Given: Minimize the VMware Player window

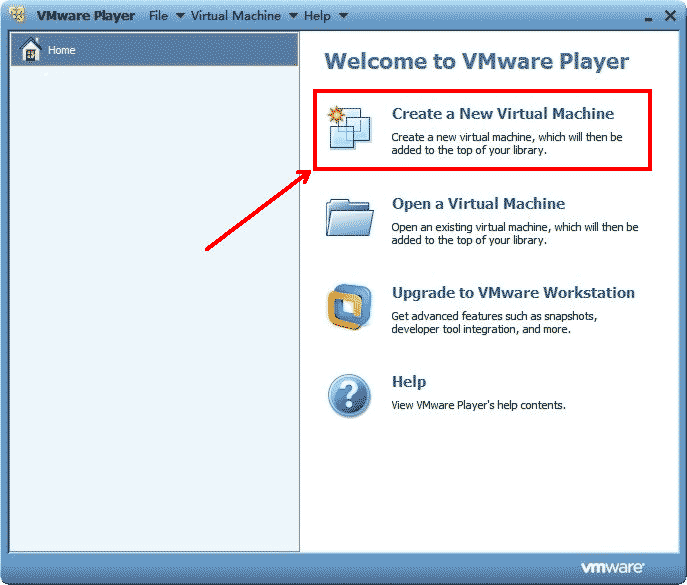Looking at the screenshot, I should [x=648, y=18].
